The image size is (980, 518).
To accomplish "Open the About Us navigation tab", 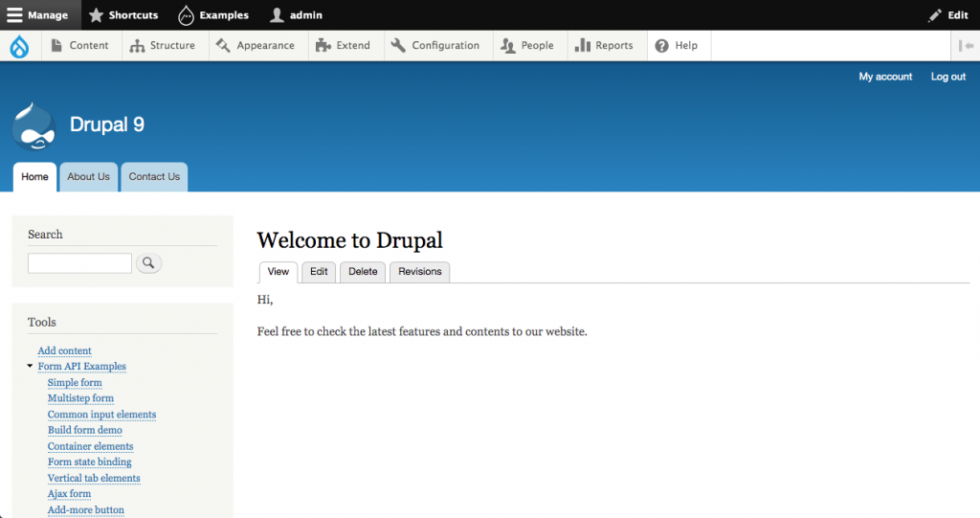I will coord(89,177).
